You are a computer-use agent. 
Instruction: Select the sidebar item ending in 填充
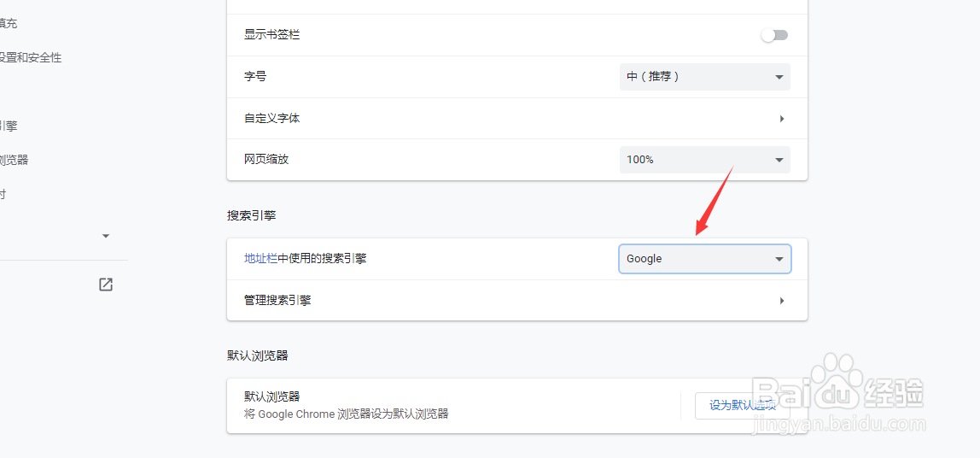9,24
